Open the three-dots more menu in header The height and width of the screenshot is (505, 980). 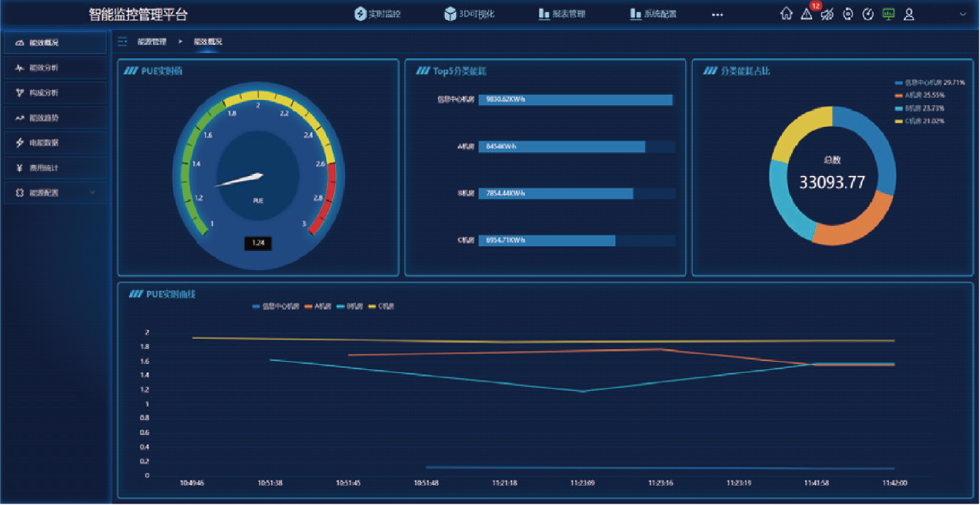tap(717, 15)
